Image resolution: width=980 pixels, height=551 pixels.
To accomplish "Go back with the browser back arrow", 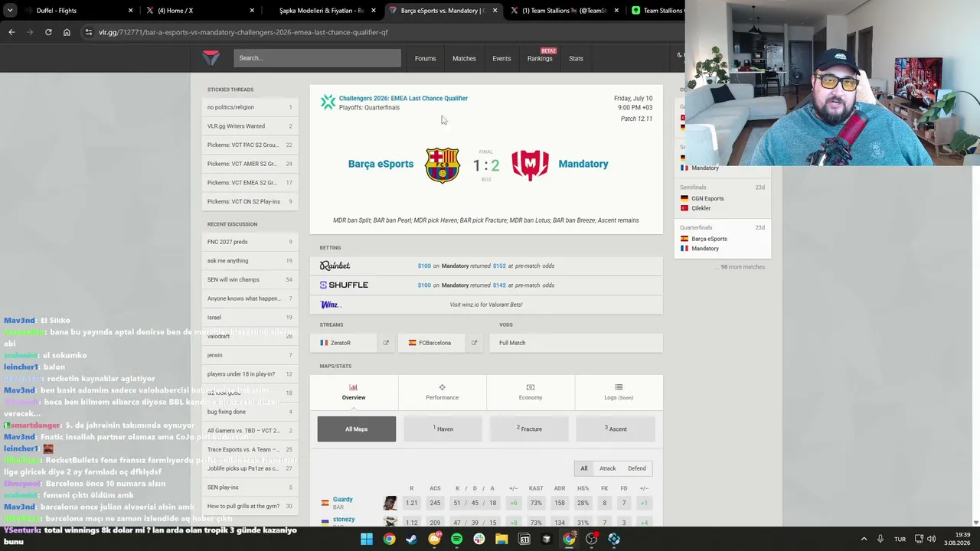I will (11, 32).
